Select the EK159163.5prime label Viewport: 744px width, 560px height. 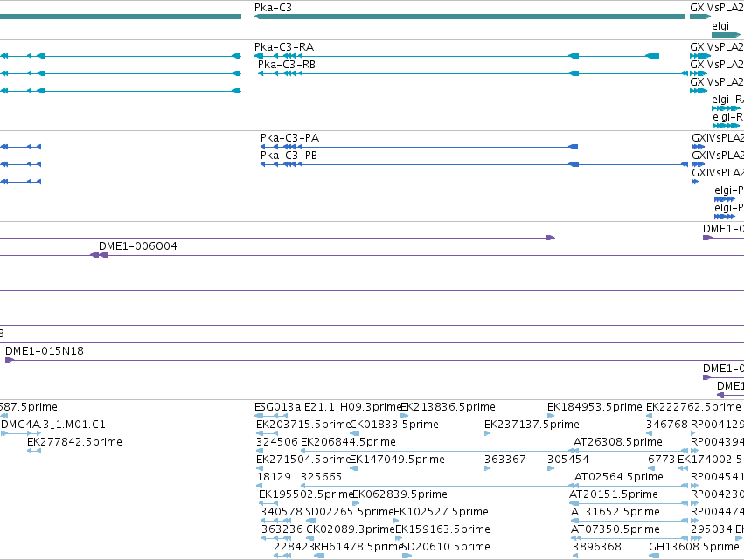[x=442, y=529]
